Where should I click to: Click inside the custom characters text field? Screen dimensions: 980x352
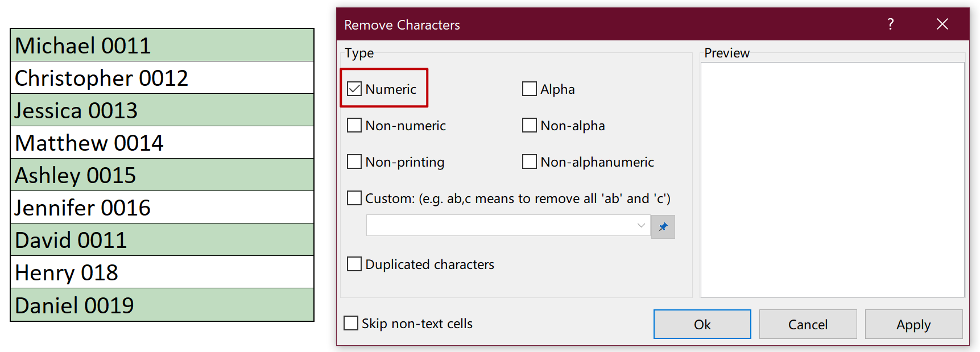tap(501, 225)
